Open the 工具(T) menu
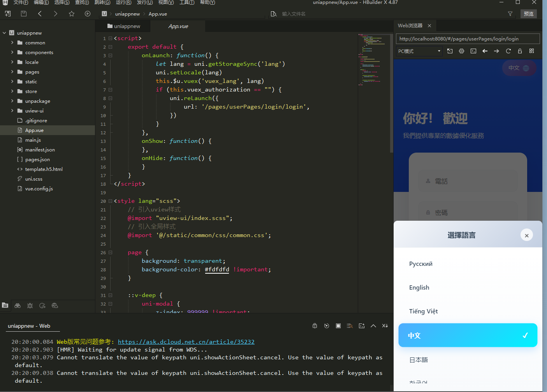 click(187, 2)
